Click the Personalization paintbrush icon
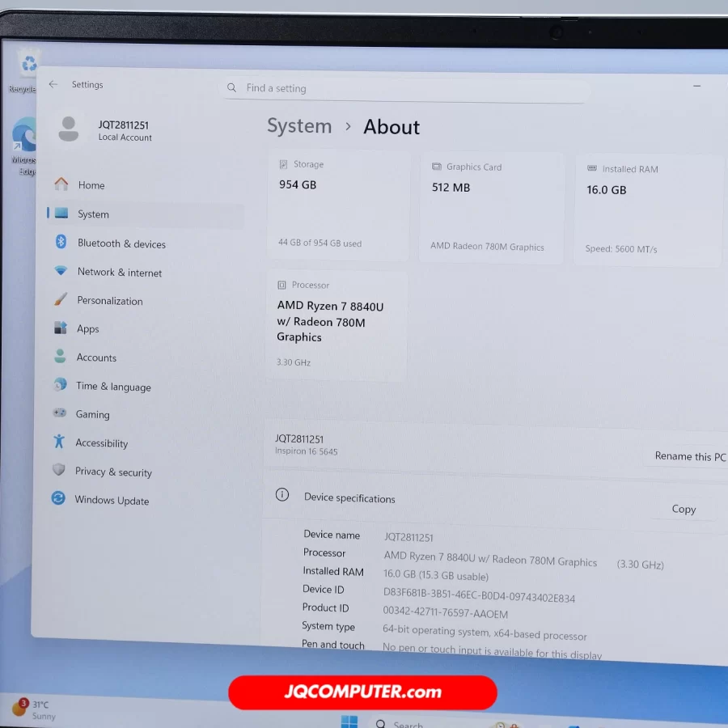 [61, 299]
